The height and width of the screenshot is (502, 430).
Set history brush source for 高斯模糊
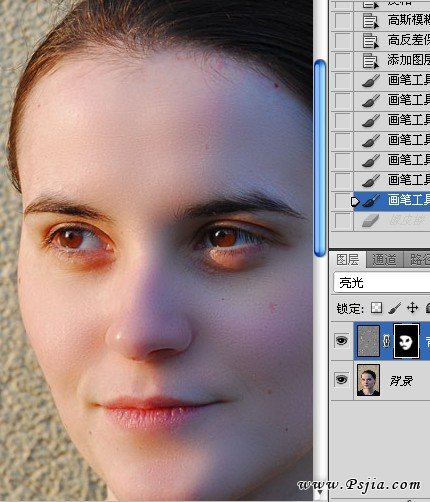point(342,21)
